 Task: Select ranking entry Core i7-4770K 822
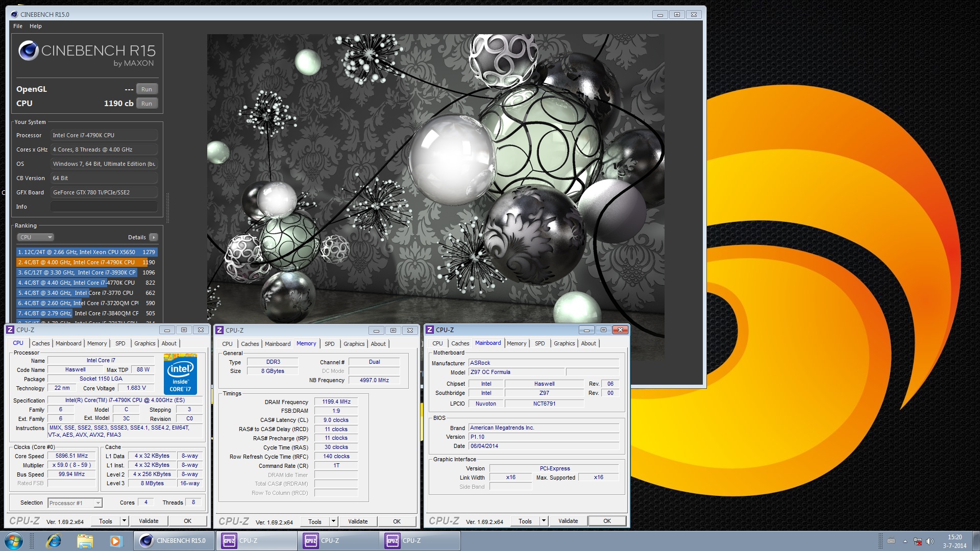(x=87, y=283)
